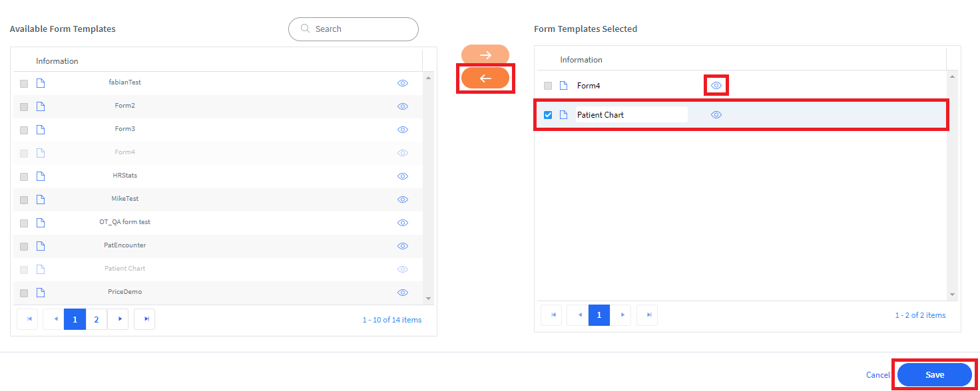This screenshot has width=980, height=391.
Task: Click the document icon beside OT_QA form test
Action: (x=41, y=223)
